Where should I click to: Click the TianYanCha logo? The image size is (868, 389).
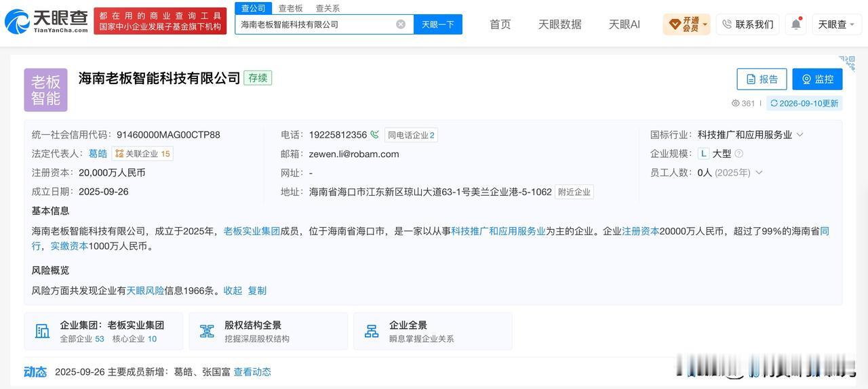coord(46,22)
